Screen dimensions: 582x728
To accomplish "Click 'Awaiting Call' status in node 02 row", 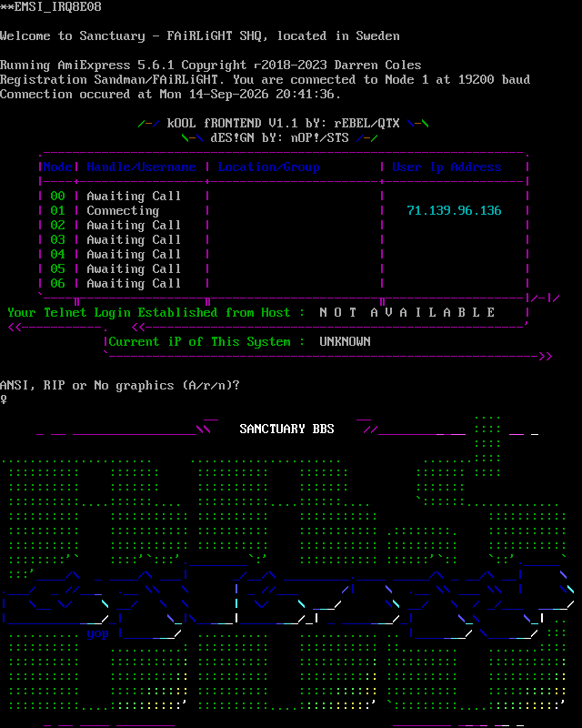I will (134, 225).
